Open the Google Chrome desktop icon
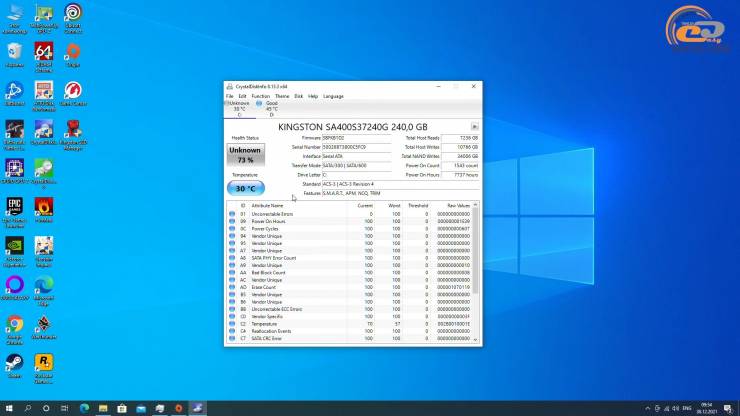 (x=15, y=330)
